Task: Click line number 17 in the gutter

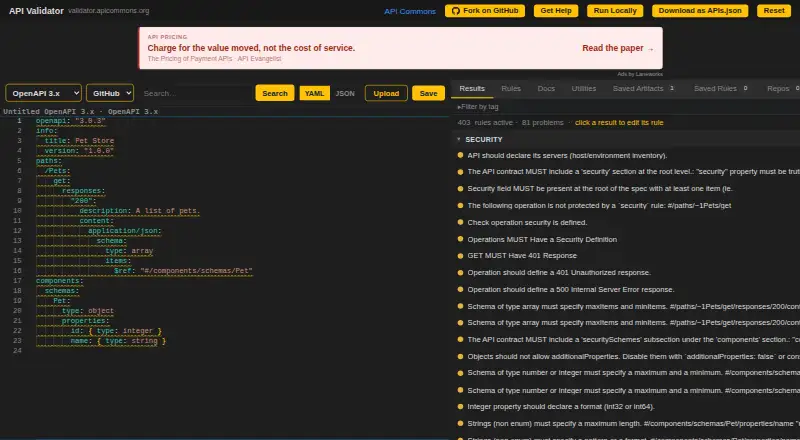Action: click(x=17, y=281)
